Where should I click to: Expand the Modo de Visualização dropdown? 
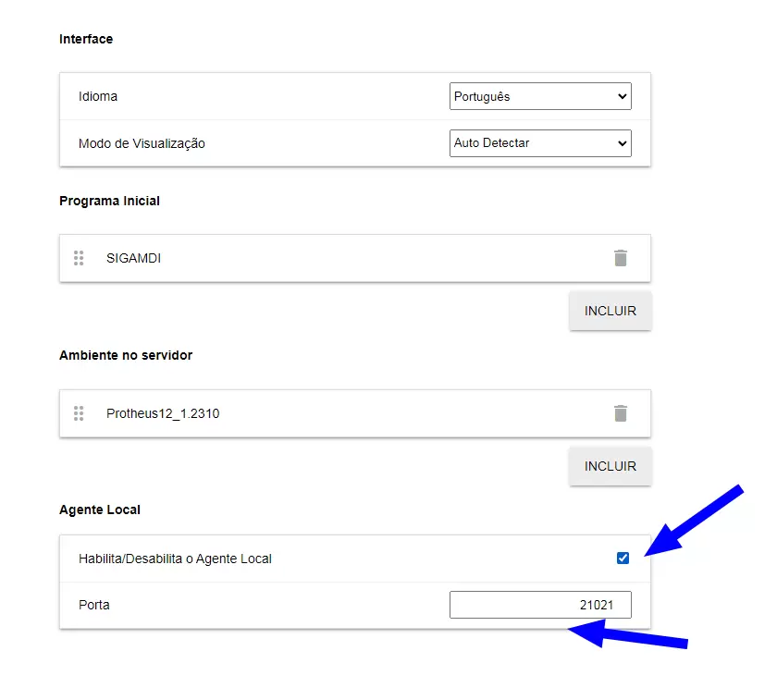(x=540, y=143)
